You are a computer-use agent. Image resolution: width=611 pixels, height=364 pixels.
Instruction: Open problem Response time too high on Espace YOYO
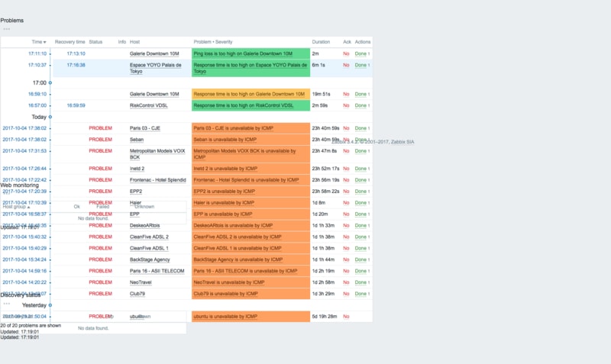point(251,68)
